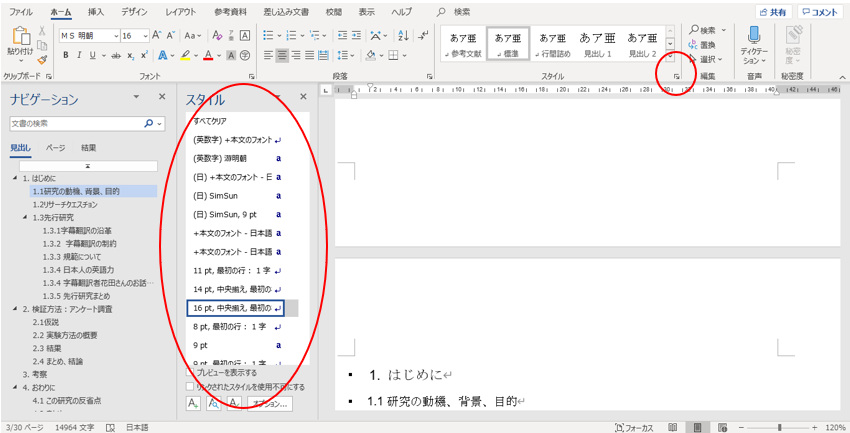Click the オプション... button in Styles pane
The height and width of the screenshot is (433, 850).
pos(270,404)
